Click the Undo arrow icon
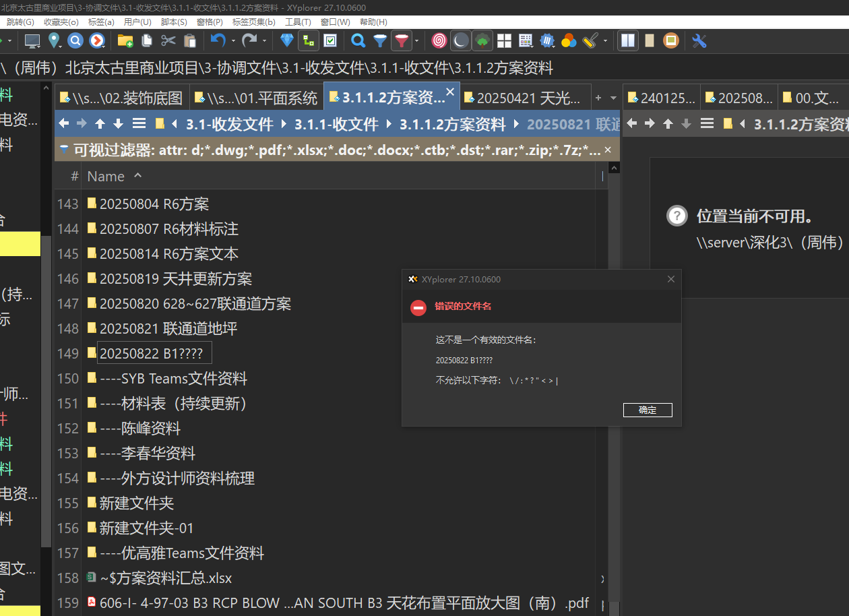 click(218, 41)
